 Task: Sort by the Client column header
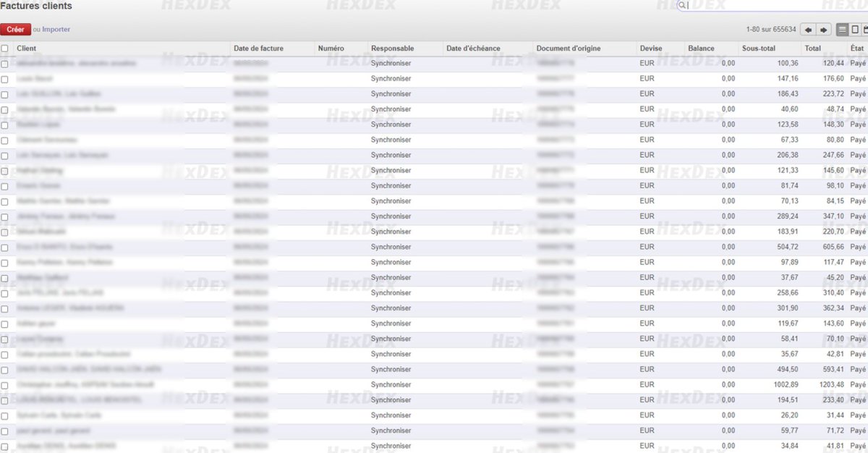click(26, 48)
